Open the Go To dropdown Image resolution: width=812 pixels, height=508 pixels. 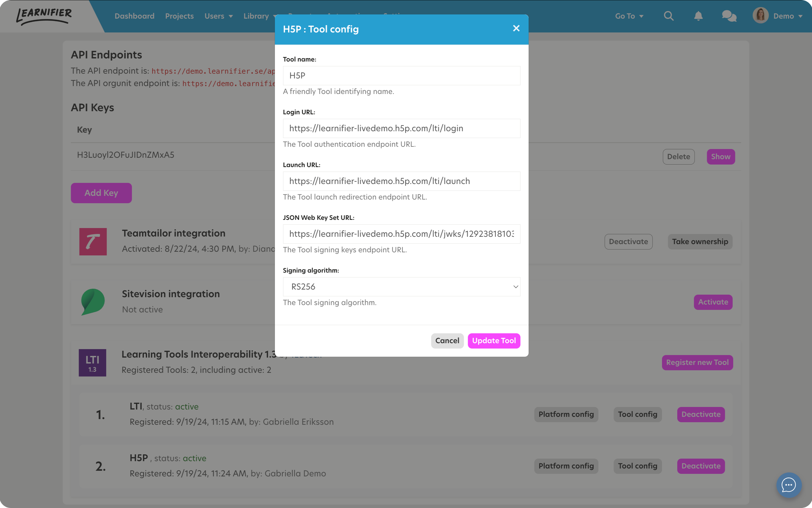point(629,16)
